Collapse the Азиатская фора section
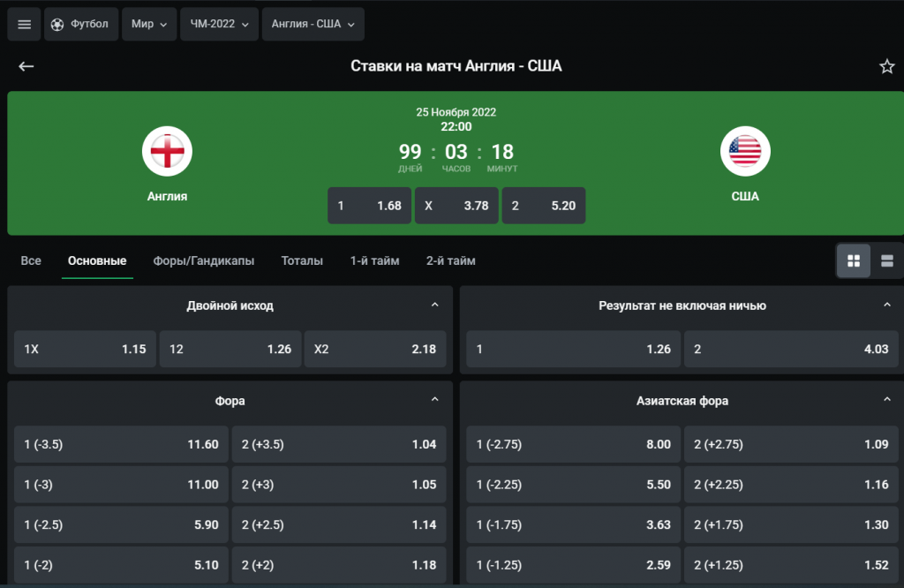Viewport: 904px width, 588px height. [887, 401]
